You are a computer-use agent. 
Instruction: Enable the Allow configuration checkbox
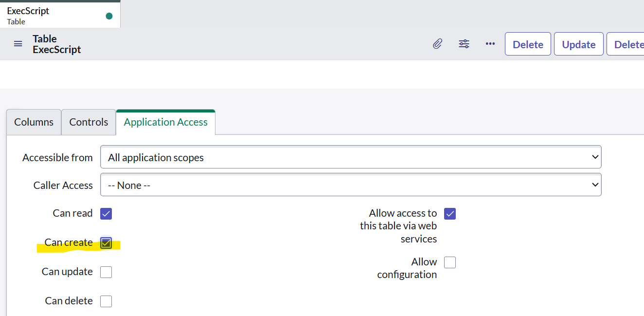coord(450,262)
